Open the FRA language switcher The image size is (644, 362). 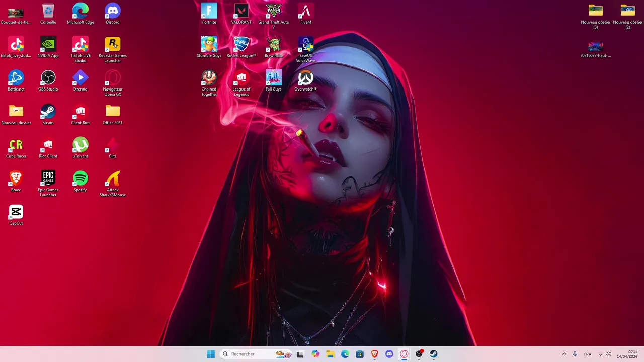pos(588,354)
